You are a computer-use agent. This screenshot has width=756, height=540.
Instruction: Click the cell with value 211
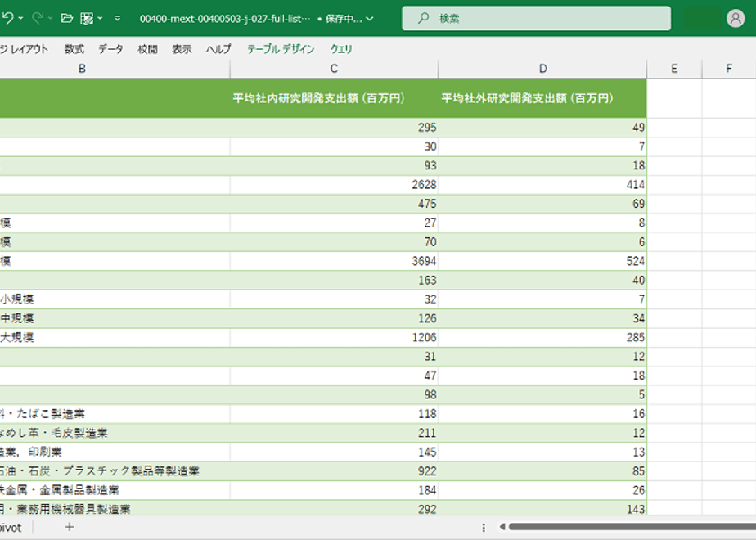click(334, 433)
